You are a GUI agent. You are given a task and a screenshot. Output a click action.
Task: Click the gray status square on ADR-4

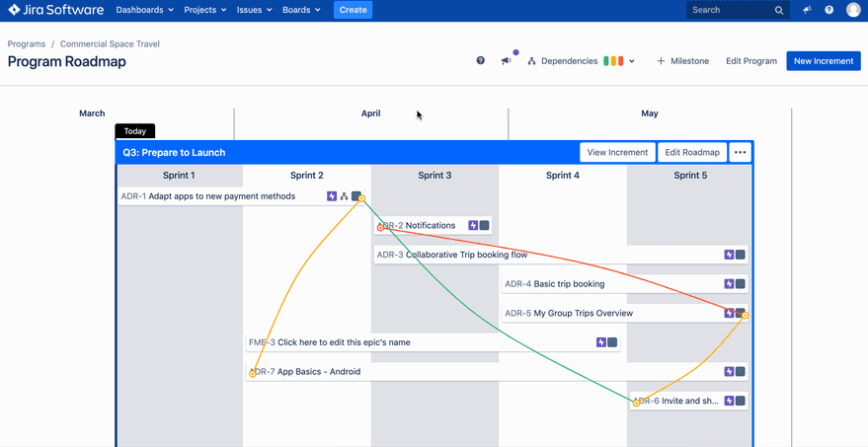tap(741, 284)
